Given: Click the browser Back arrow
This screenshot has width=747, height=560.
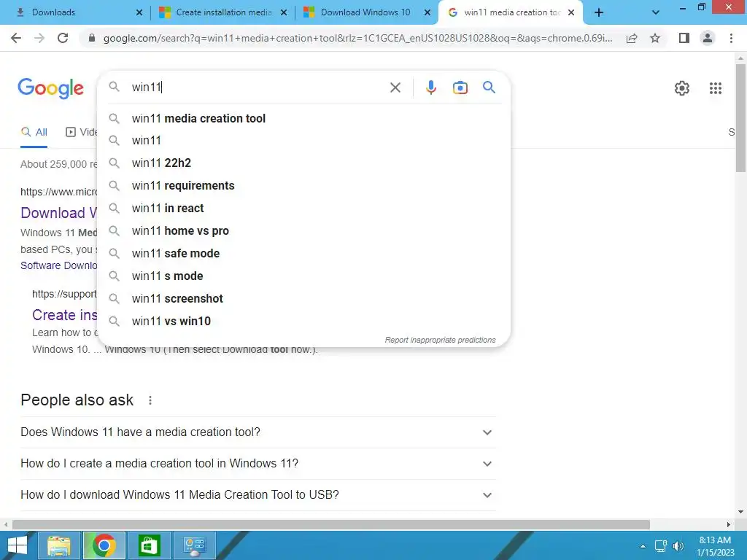Looking at the screenshot, I should [x=16, y=38].
